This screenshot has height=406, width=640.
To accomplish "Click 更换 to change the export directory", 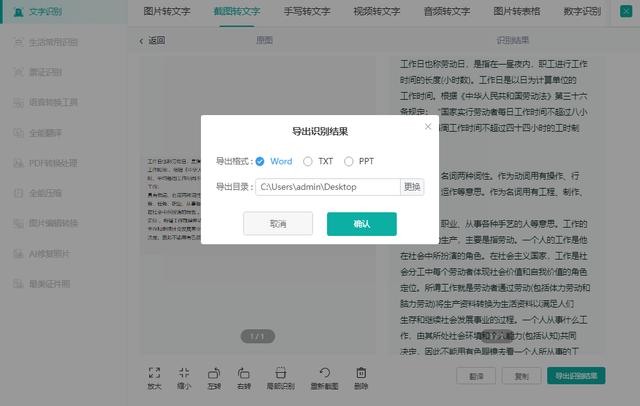I will [412, 187].
